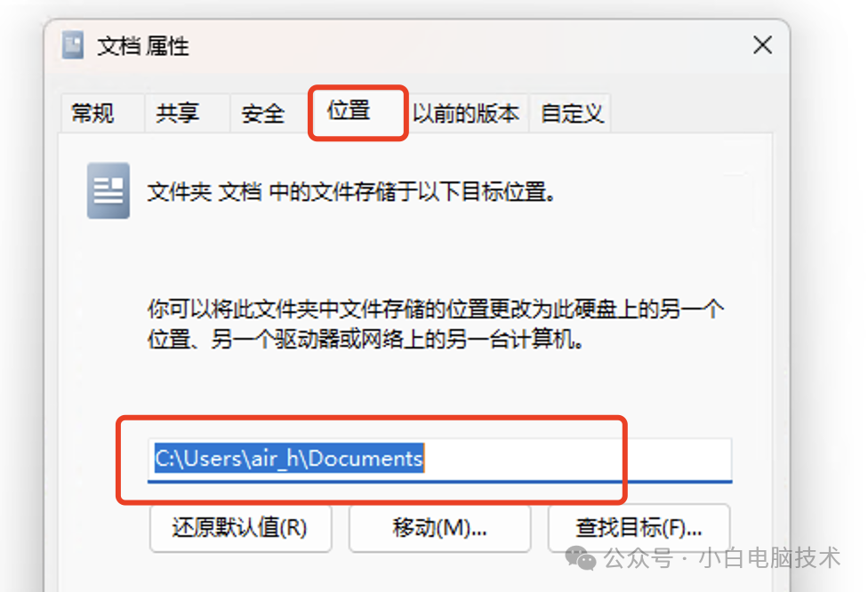Viewport: 868px width, 592px height.
Task: Click the WeChat logo watermark
Action: (580, 558)
